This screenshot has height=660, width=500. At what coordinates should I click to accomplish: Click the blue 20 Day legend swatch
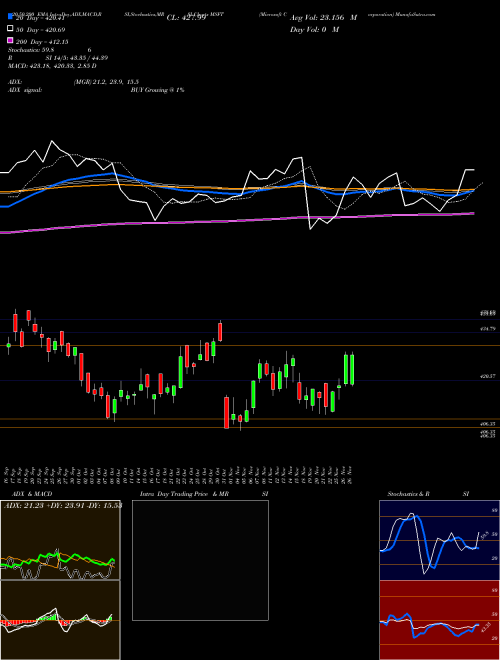point(10,17)
